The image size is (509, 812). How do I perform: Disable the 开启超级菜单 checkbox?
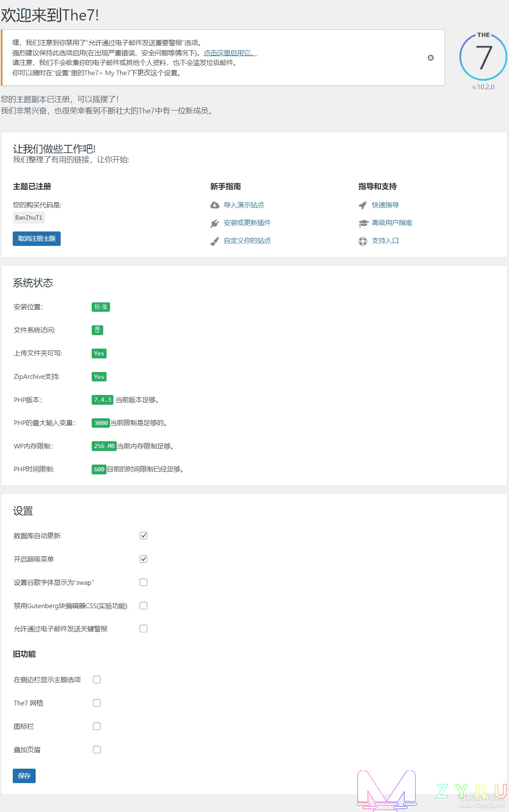click(x=143, y=559)
